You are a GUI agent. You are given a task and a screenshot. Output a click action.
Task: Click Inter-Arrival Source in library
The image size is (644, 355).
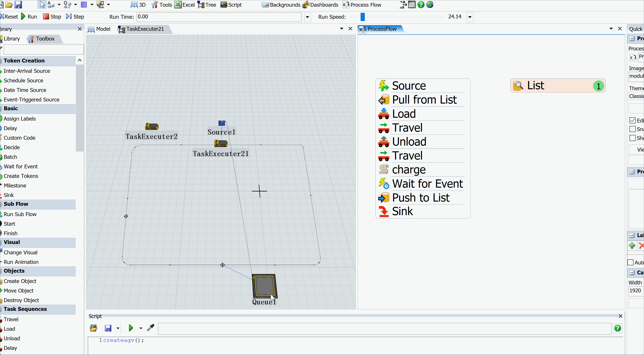(x=27, y=71)
